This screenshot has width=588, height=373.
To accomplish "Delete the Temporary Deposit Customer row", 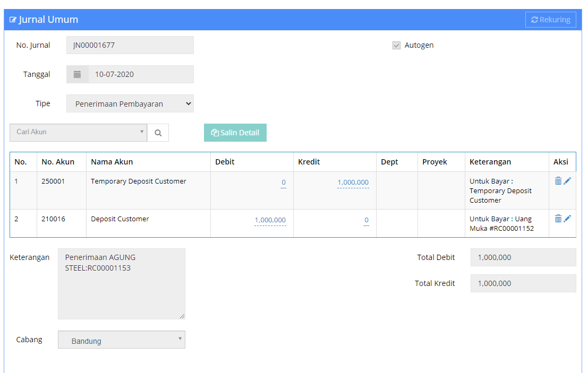I will click(558, 181).
